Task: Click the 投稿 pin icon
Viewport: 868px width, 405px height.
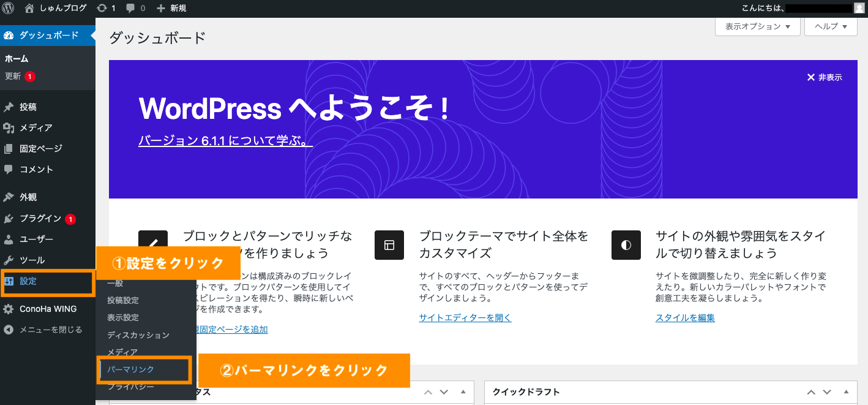Action: click(9, 107)
